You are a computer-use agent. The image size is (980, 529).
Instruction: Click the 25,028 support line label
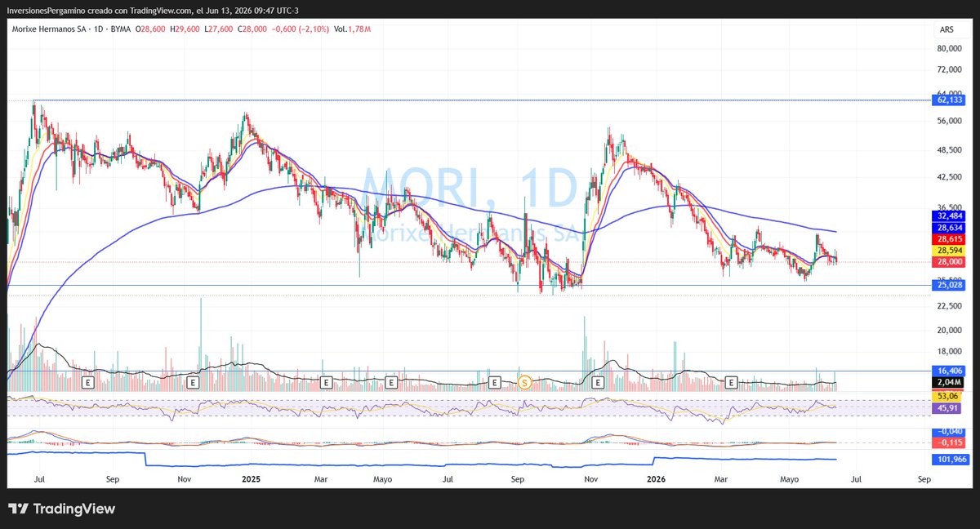pyautogui.click(x=947, y=285)
